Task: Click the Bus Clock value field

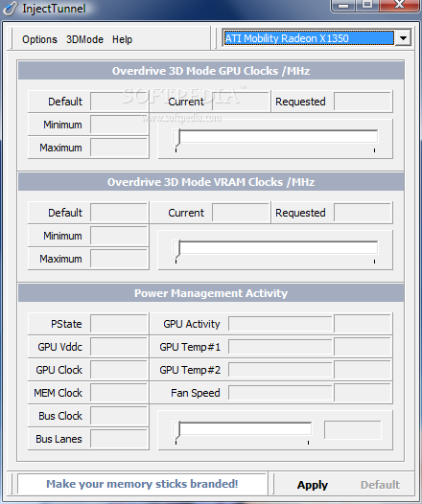Action: 119,416
